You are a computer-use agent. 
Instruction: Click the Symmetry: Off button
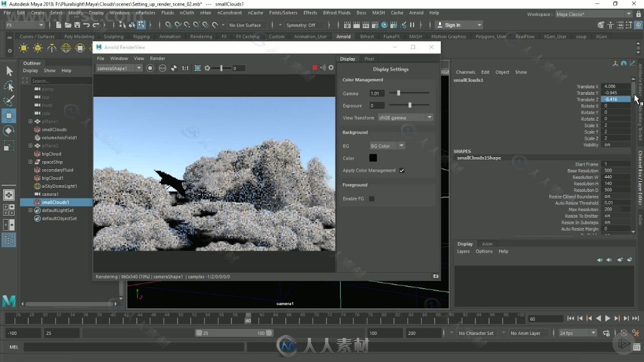(301, 25)
